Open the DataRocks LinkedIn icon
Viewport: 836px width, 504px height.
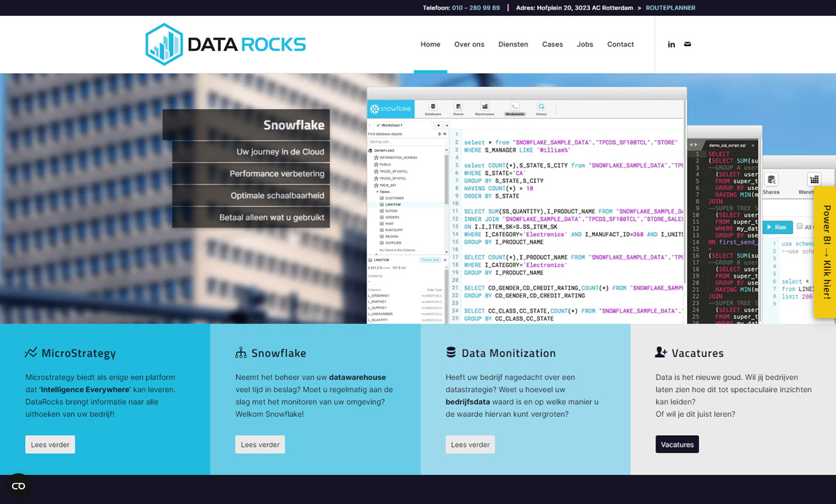671,44
